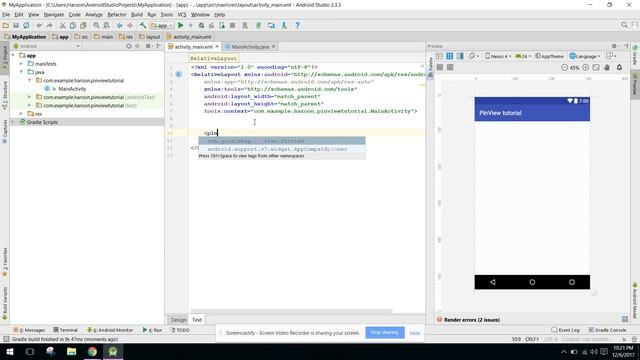Open the Terminal tool window
Screen dimensions: 640x360
pos(65,330)
